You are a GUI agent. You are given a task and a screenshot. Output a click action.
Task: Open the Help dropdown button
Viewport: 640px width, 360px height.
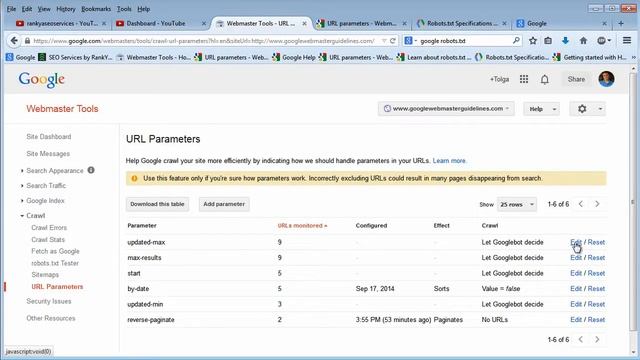542,109
